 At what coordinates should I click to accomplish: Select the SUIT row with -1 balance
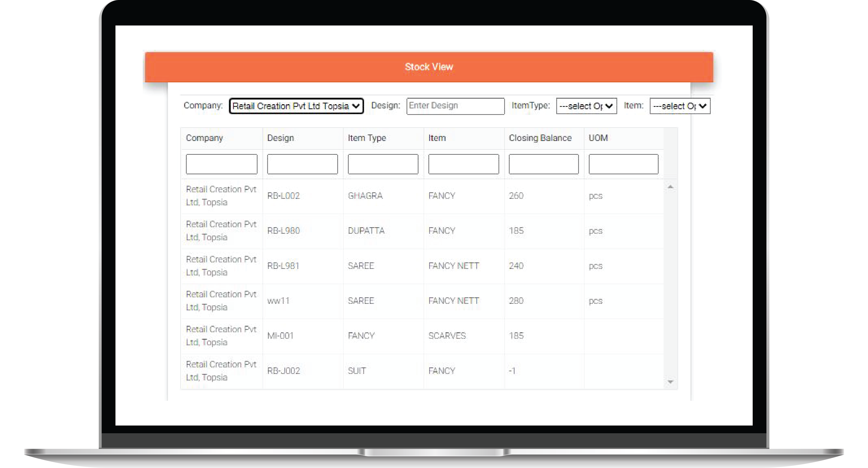coord(357,371)
